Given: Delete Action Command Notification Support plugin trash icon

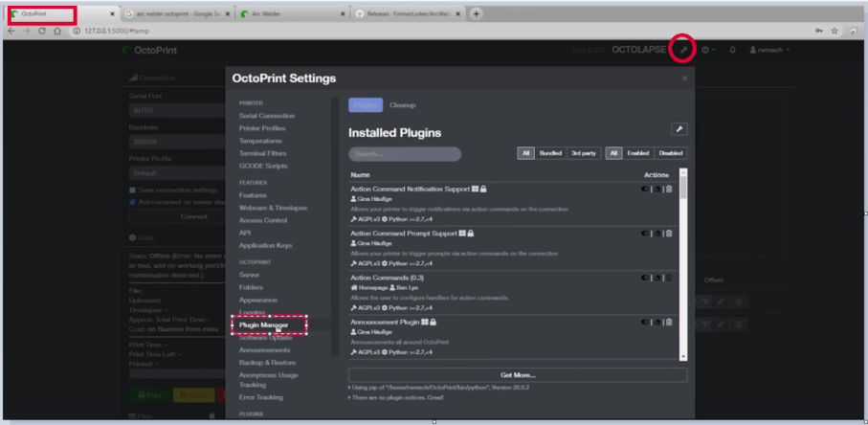Looking at the screenshot, I should (669, 189).
